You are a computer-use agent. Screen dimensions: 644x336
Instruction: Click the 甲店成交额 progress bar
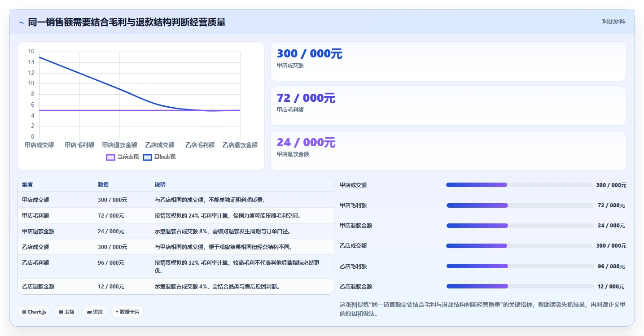tap(519, 185)
